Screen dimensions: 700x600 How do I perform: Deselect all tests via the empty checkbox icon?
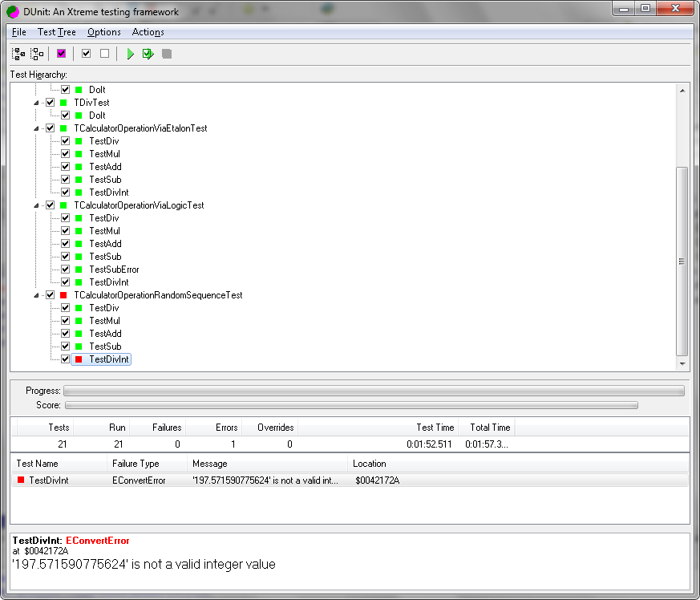pyautogui.click(x=105, y=53)
